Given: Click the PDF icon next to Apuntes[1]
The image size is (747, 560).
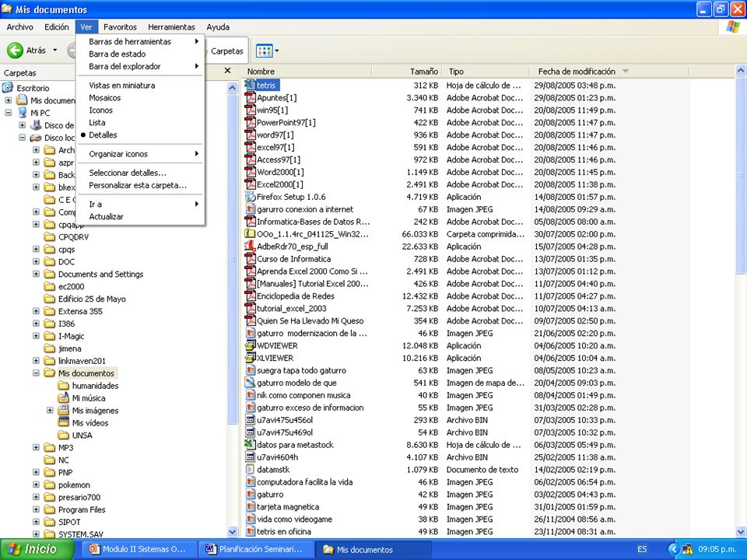Looking at the screenshot, I should click(250, 98).
